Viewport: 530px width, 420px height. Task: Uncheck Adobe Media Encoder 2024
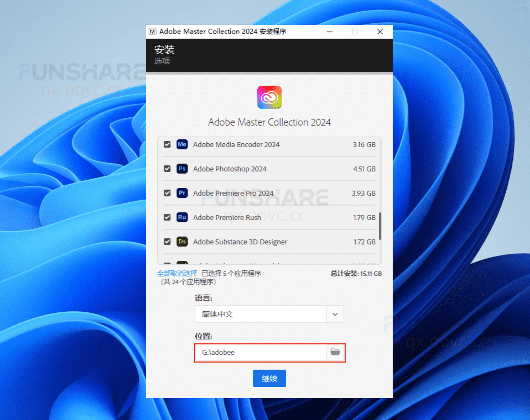(x=167, y=144)
